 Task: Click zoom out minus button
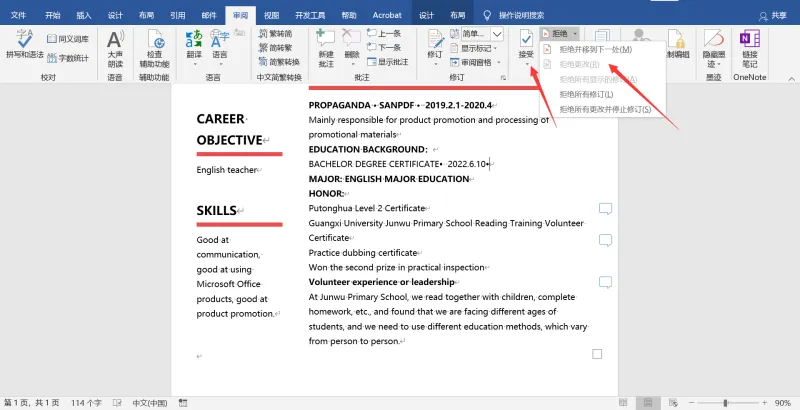click(691, 403)
